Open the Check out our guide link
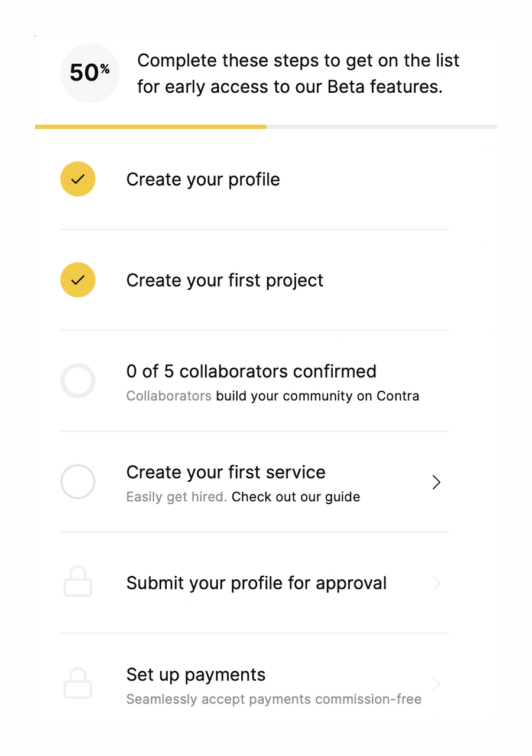This screenshot has height=756, width=532. (x=296, y=497)
